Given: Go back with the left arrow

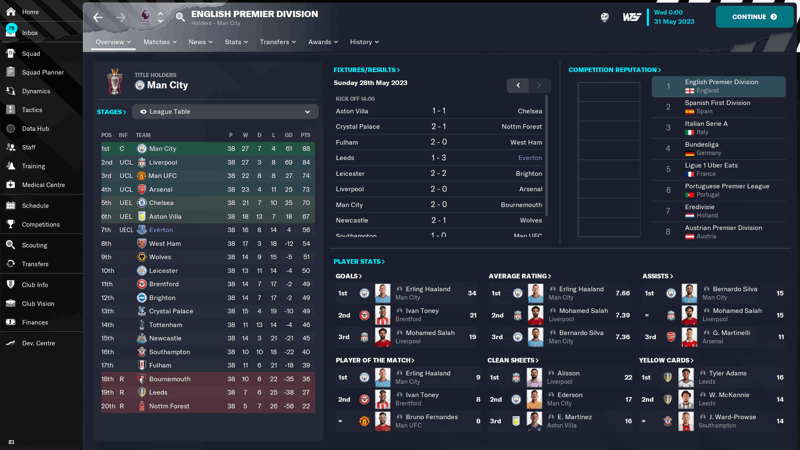Looking at the screenshot, I should point(98,17).
